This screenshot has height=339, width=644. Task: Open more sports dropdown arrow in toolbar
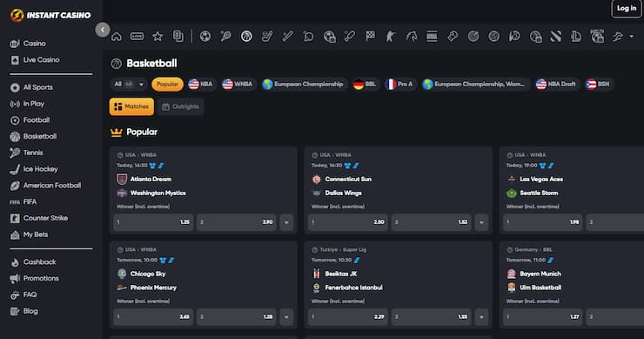pyautogui.click(x=631, y=37)
